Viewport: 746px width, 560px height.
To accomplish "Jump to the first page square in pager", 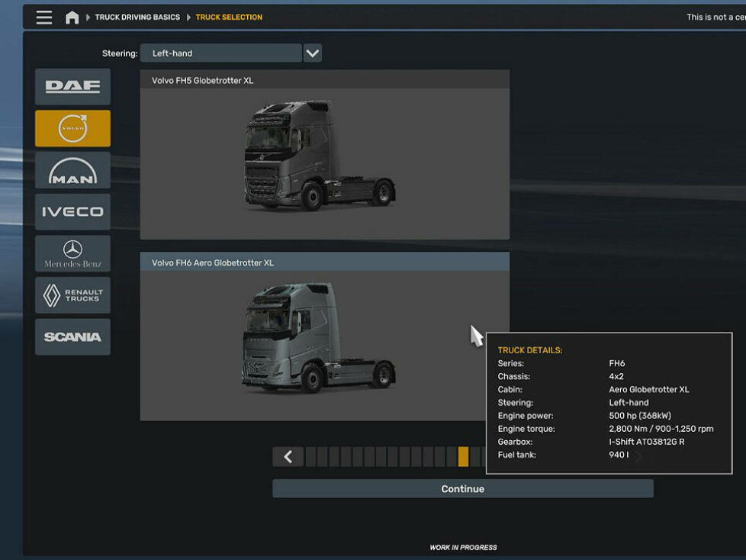I will pyautogui.click(x=310, y=457).
